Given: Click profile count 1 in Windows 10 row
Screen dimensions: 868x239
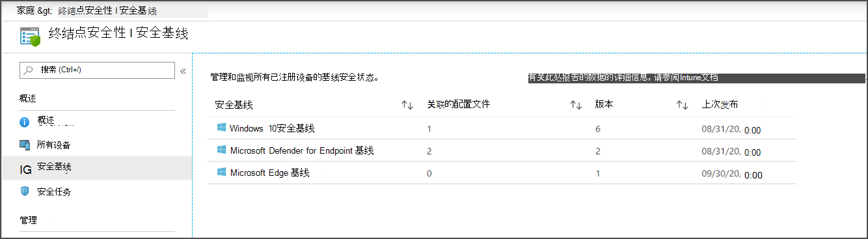Looking at the screenshot, I should pyautogui.click(x=429, y=128).
